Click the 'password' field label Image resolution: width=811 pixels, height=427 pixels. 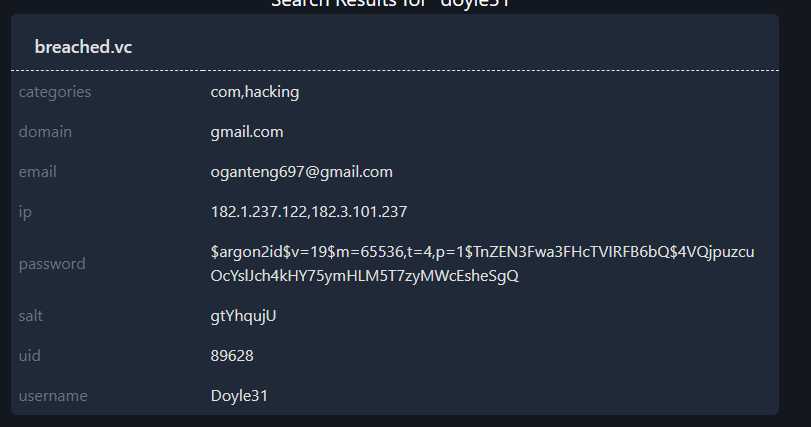click(x=52, y=264)
